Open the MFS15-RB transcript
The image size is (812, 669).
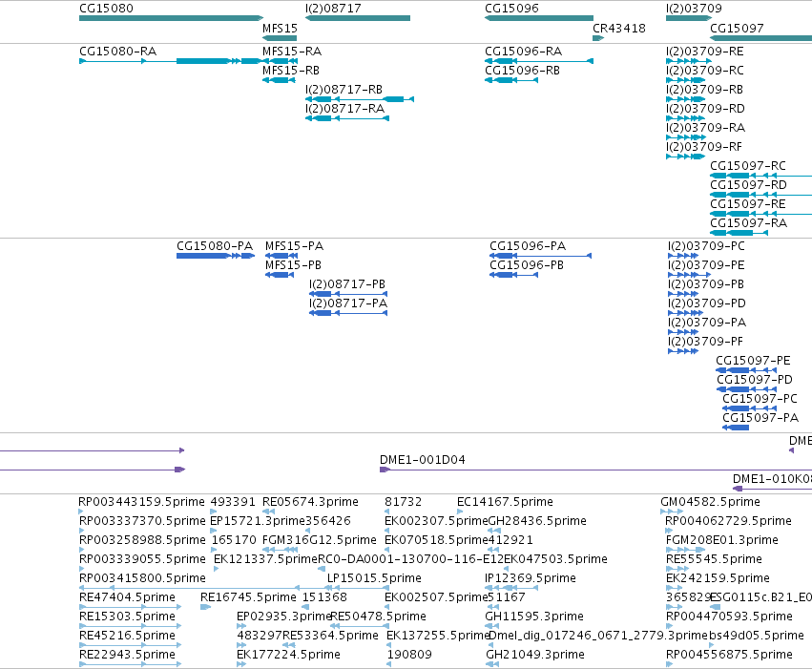pos(291,71)
